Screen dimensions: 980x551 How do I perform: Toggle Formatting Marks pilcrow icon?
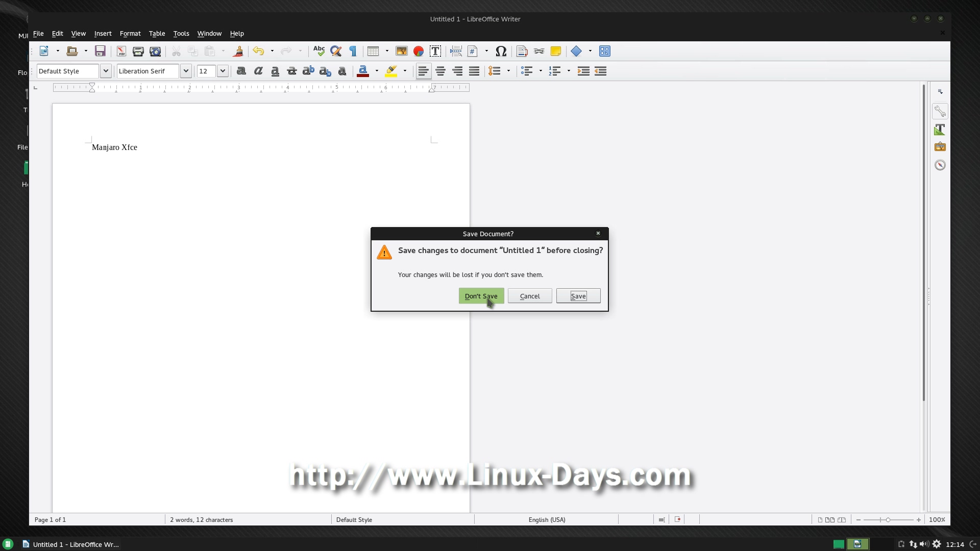coord(353,51)
